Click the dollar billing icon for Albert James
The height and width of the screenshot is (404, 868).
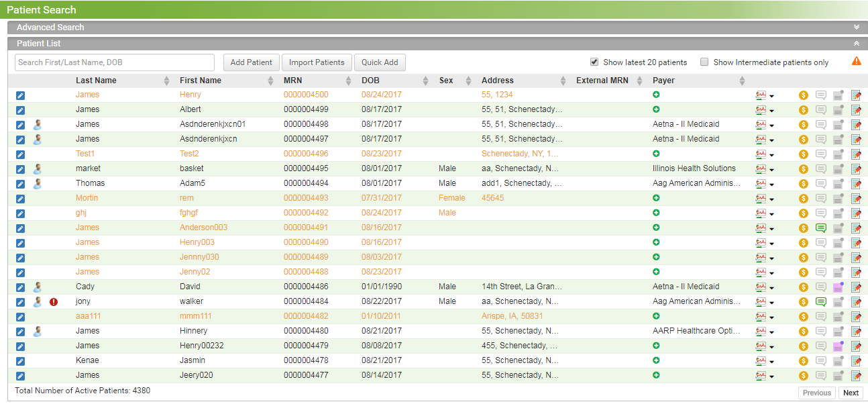(x=803, y=109)
